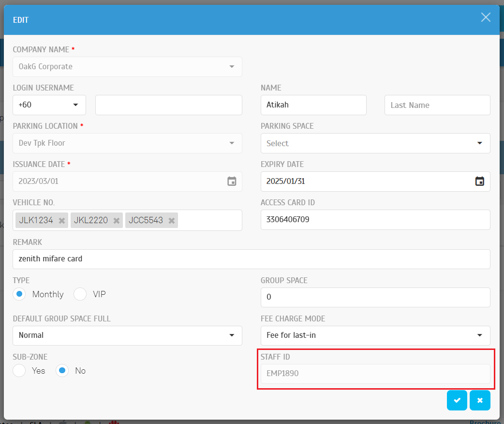Click the Group Space input
This screenshot has height=424, width=504.
coord(375,297)
